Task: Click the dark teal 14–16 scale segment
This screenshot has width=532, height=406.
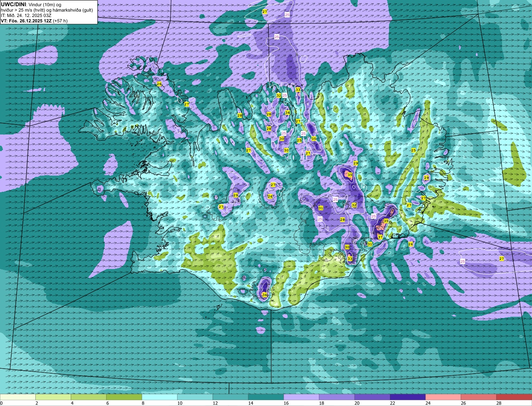Action: pos(266,397)
